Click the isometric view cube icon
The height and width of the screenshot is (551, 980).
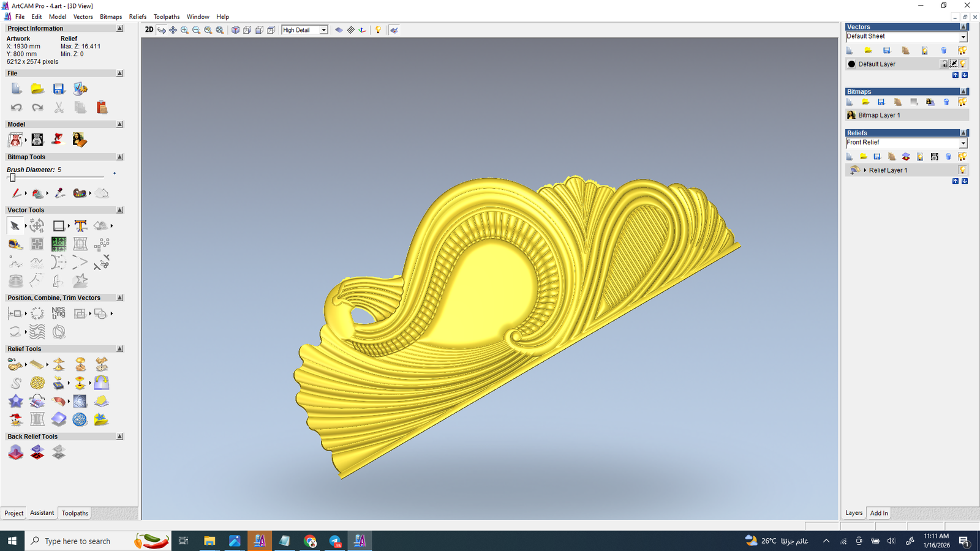(235, 30)
